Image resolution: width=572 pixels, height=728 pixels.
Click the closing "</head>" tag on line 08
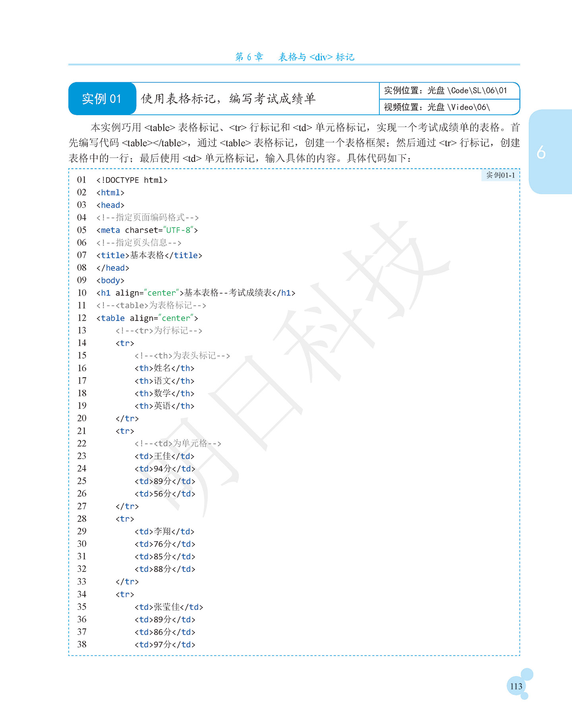point(113,268)
